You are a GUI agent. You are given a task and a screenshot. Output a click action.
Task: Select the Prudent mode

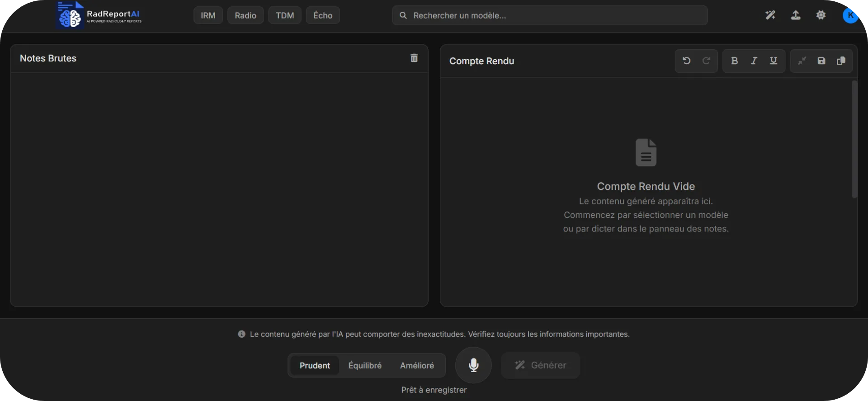point(315,365)
